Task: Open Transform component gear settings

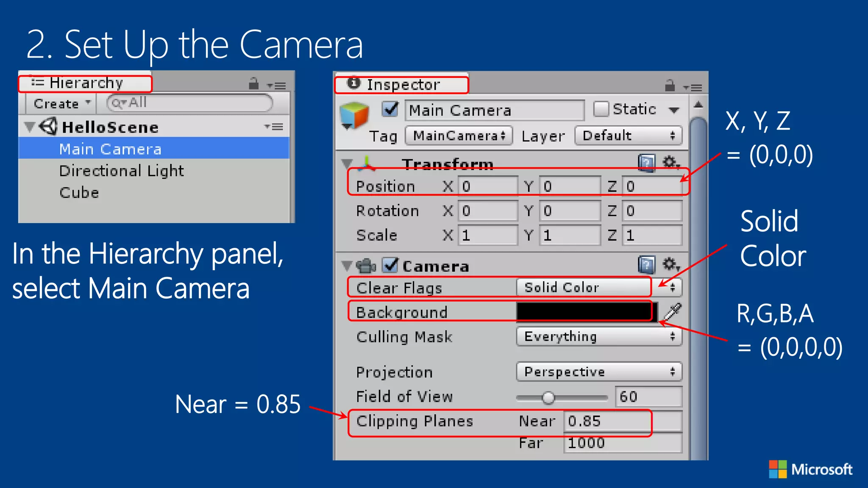Action: [671, 162]
